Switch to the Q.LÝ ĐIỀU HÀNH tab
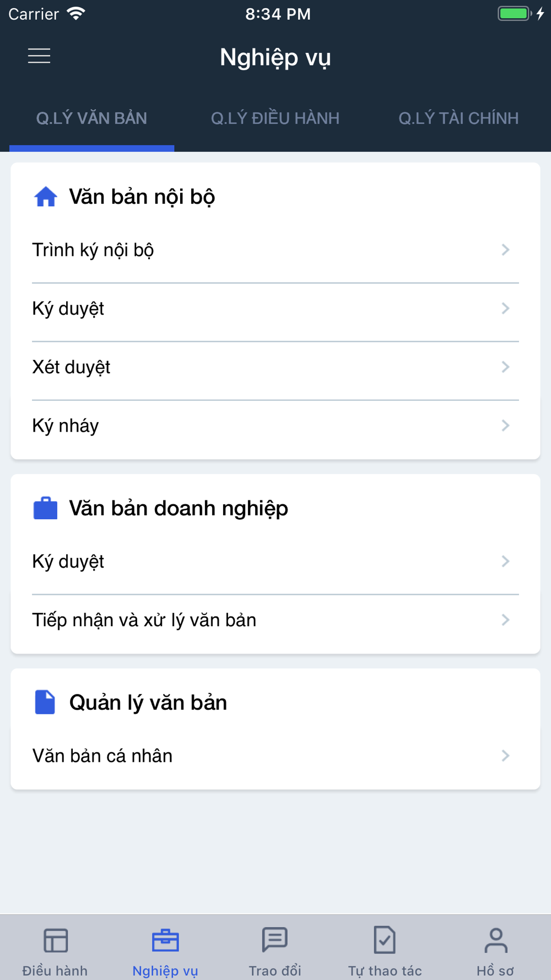The width and height of the screenshot is (551, 980). coord(275,118)
